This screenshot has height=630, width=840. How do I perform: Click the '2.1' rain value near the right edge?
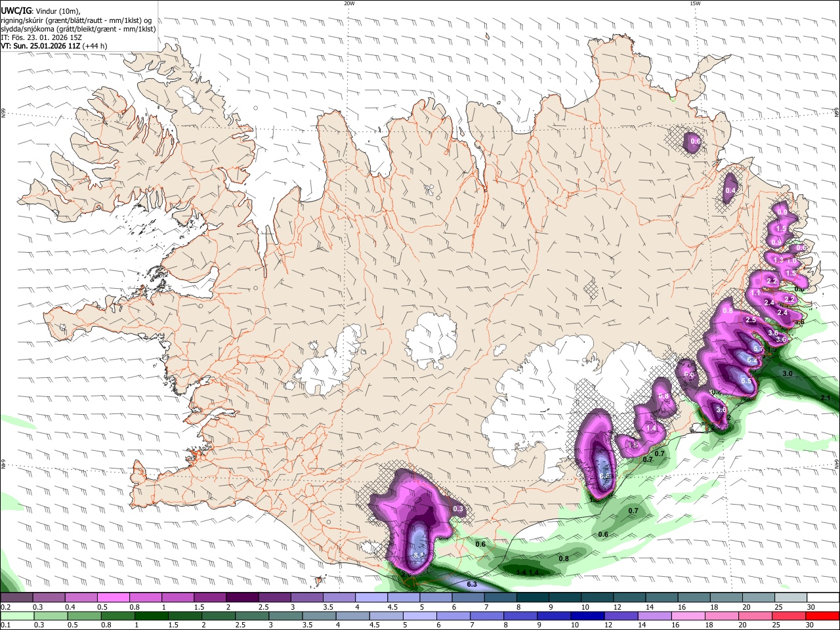point(826,398)
